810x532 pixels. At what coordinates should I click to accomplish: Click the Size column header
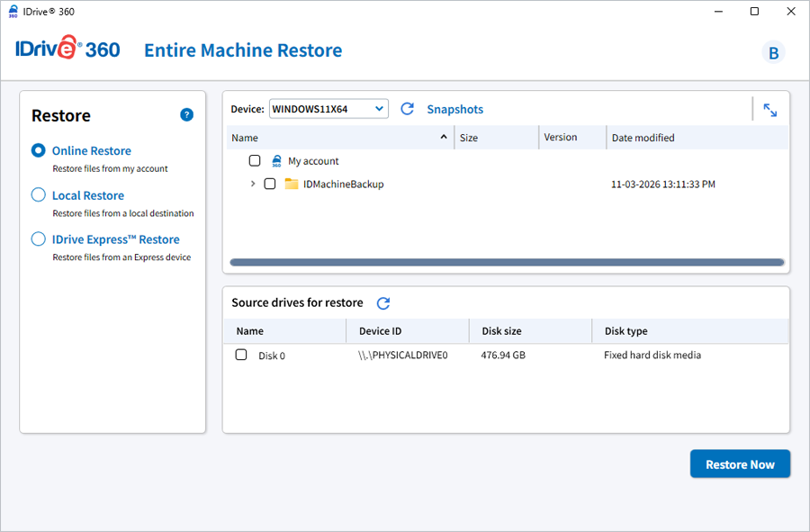point(497,138)
